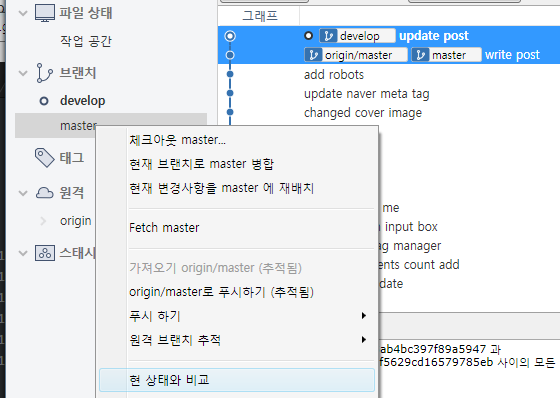Click graph node of update naver meta tag
Image resolution: width=560 pixels, height=398 pixels.
[x=230, y=93]
